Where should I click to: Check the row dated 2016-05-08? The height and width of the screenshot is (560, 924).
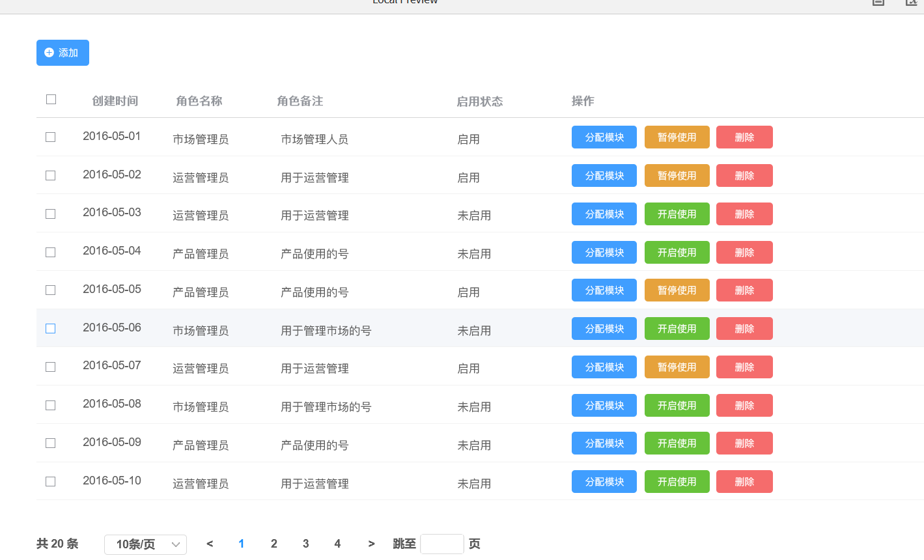(50, 405)
